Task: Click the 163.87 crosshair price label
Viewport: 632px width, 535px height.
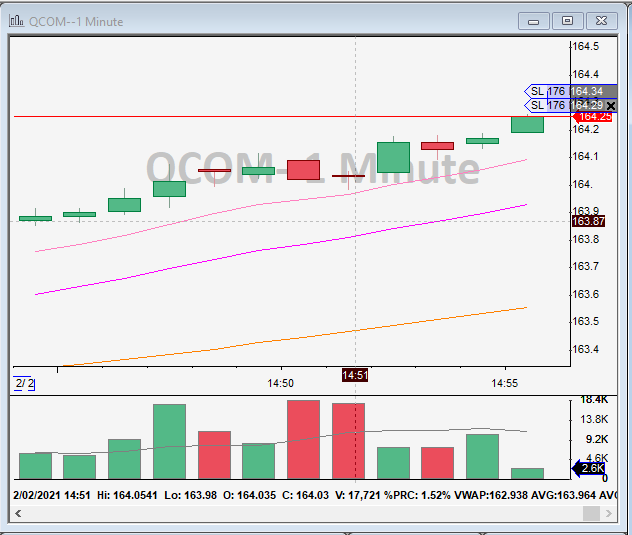Action: (586, 221)
